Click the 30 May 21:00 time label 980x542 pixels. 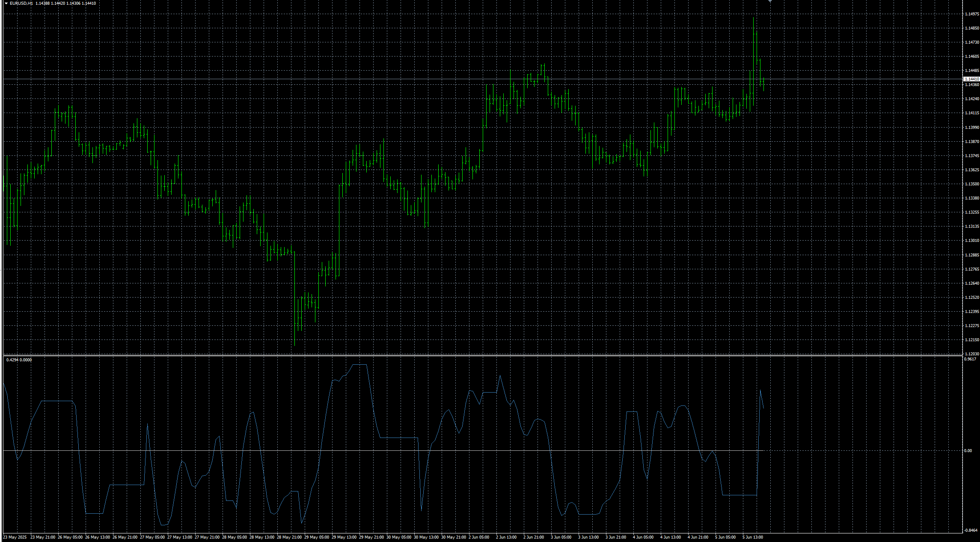454,537
